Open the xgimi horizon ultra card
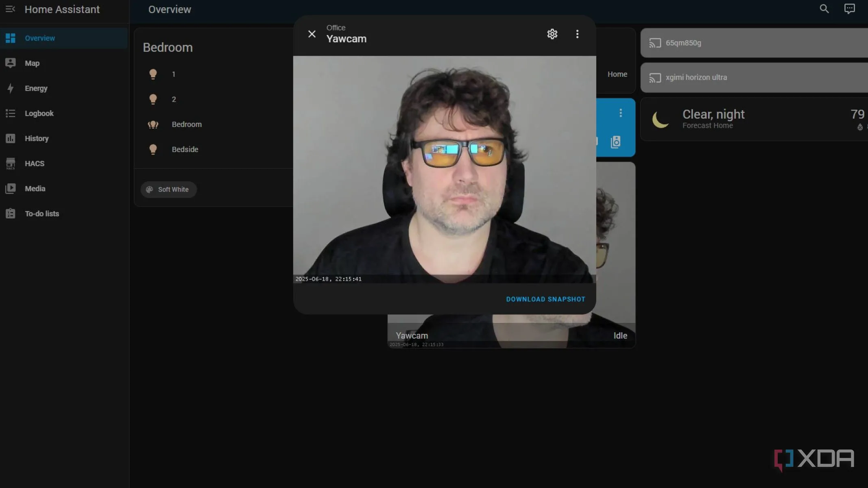 pyautogui.click(x=754, y=77)
